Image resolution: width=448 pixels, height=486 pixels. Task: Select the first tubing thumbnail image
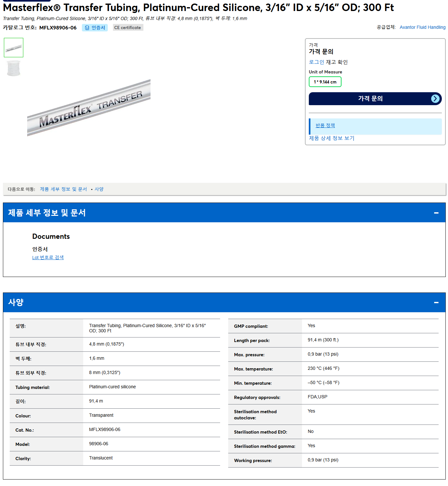pos(14,48)
